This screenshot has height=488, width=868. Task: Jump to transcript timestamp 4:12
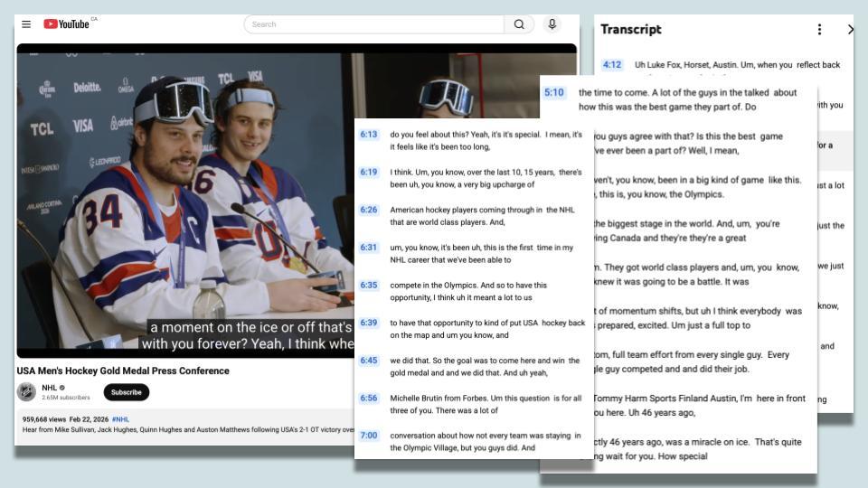pos(612,65)
